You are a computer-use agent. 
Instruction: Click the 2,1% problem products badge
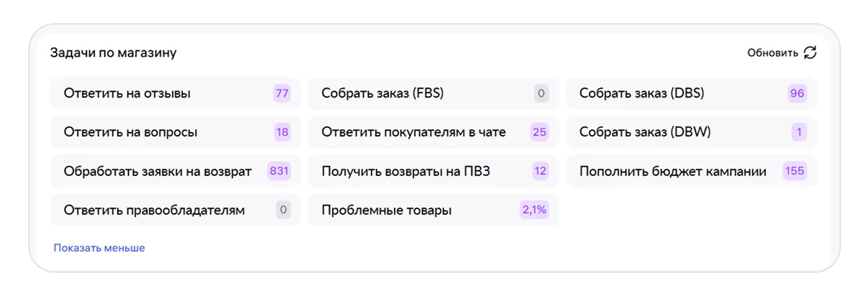[x=534, y=210]
